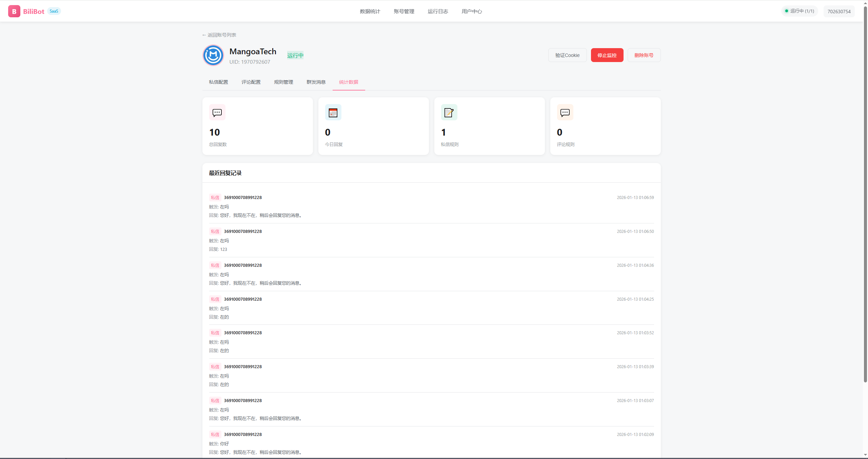868x459 pixels.
Task: Switch to the 私信配置 tab
Action: 218,82
